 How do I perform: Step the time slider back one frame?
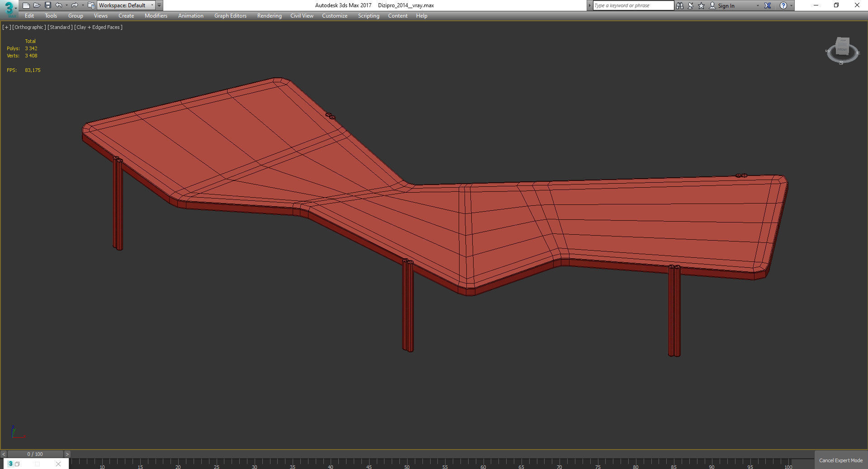[4, 454]
